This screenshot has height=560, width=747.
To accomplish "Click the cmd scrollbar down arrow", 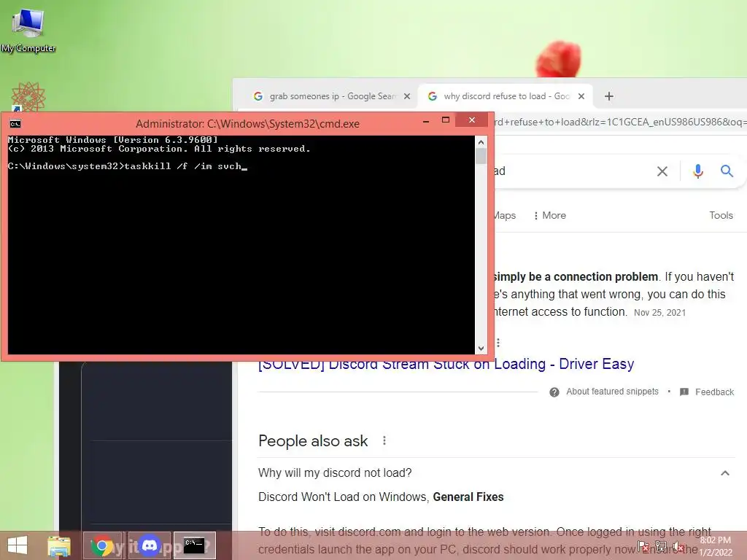I will point(481,349).
